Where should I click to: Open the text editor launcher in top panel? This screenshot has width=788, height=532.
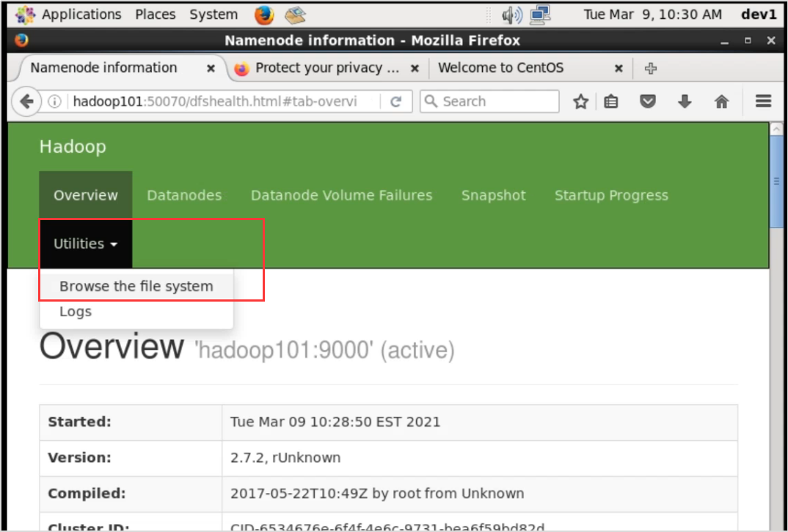(295, 15)
